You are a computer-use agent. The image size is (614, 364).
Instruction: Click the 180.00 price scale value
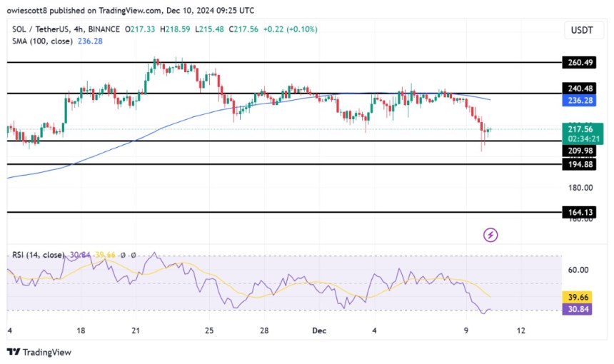pyautogui.click(x=580, y=188)
